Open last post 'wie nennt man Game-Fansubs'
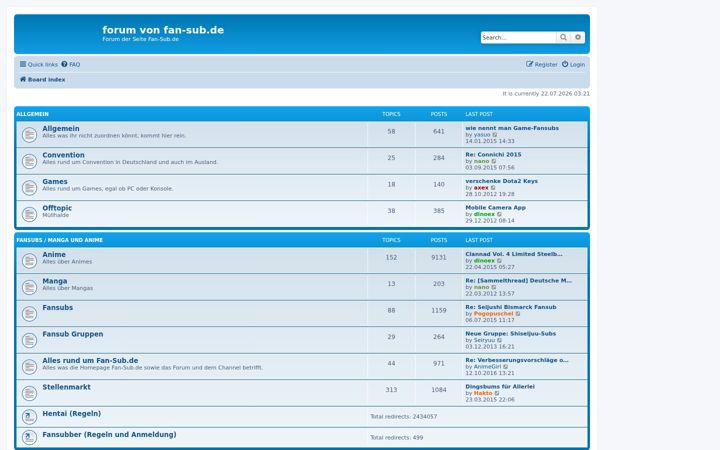720x450 pixels. [512, 128]
